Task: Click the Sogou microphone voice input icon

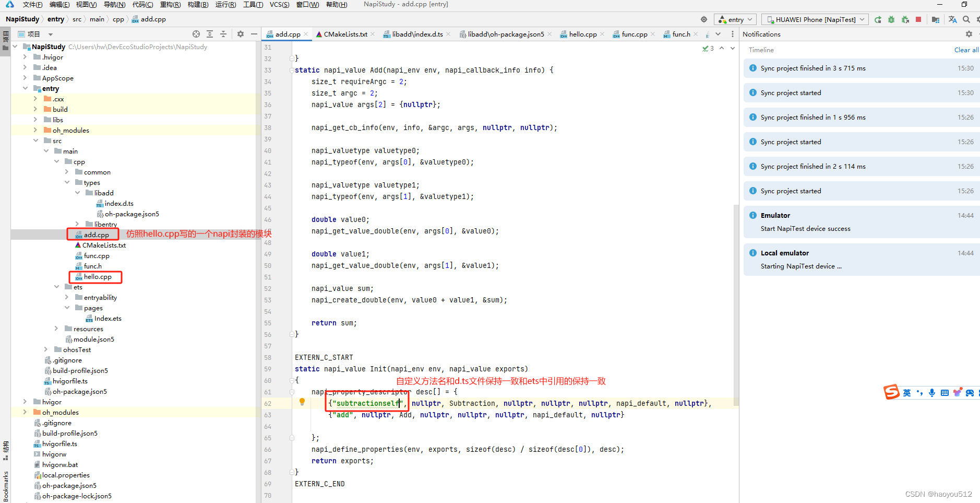Action: 932,393
